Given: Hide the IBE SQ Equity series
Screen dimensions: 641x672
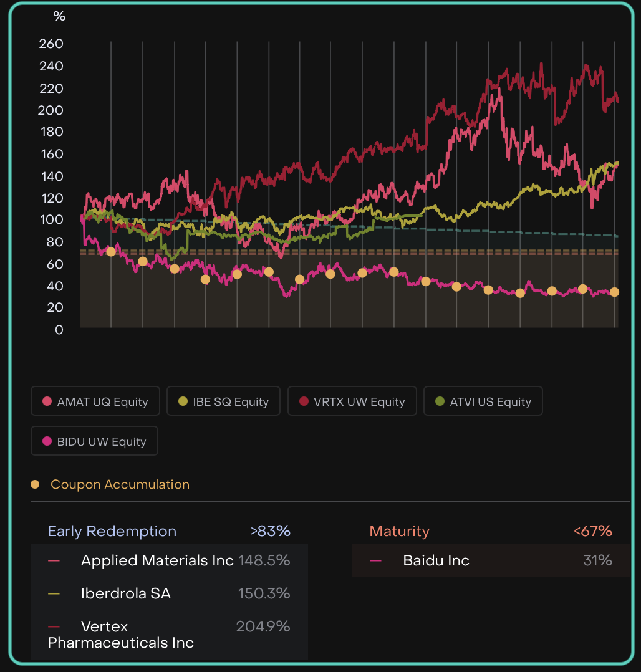Looking at the screenshot, I should [223, 401].
